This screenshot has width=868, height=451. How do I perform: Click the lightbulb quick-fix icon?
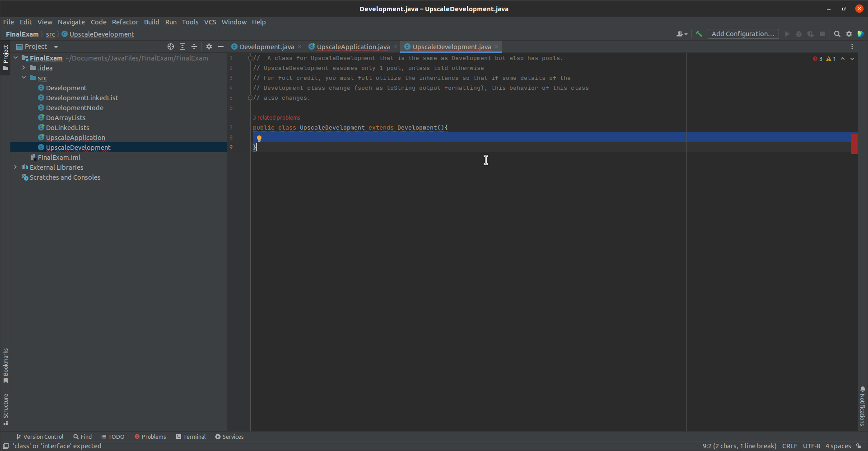tap(259, 139)
